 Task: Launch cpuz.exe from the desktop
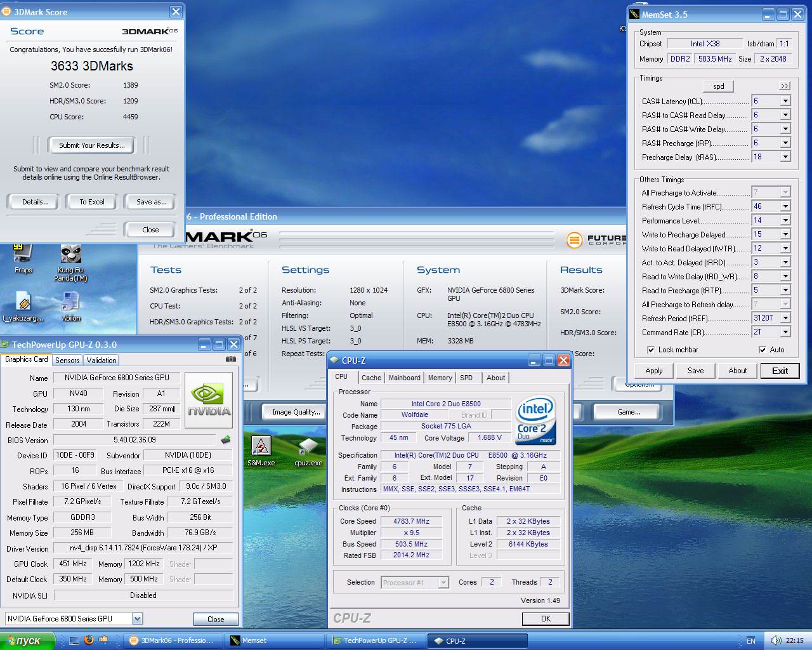(308, 446)
